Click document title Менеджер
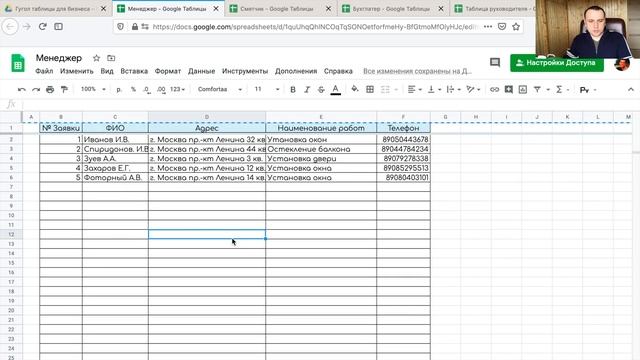 (59, 58)
